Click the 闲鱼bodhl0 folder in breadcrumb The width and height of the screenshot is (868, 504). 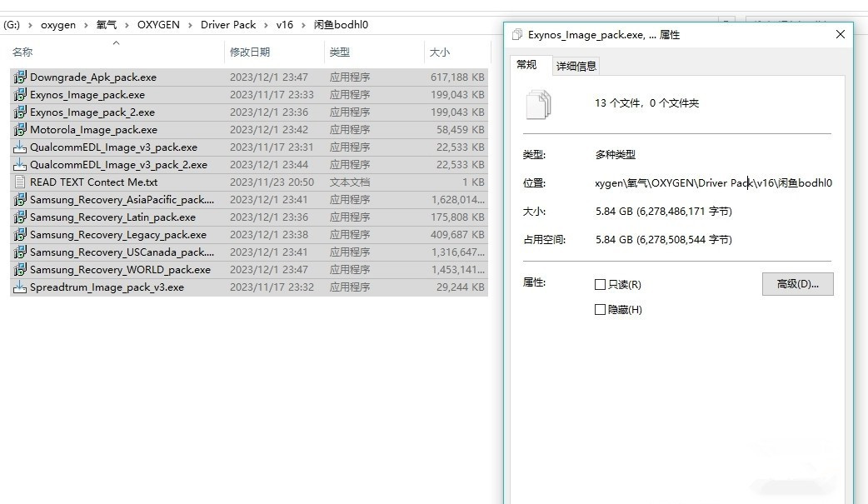click(x=341, y=25)
